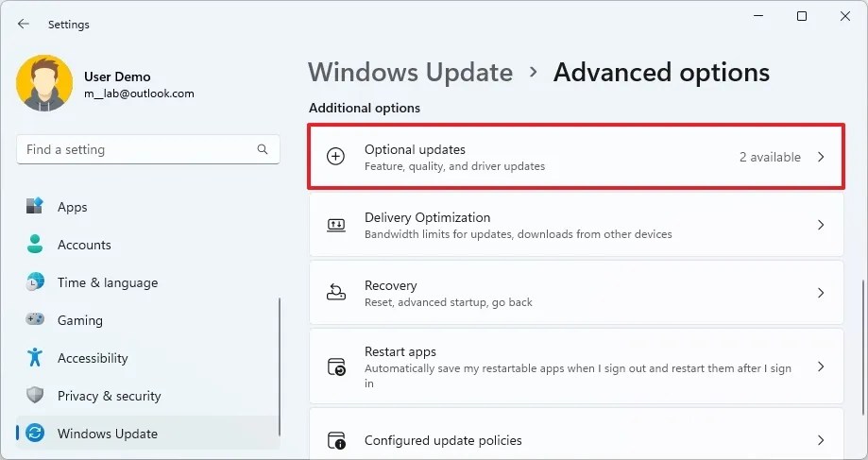Open Optional updates title text
Image resolution: width=868 pixels, height=460 pixels.
415,149
